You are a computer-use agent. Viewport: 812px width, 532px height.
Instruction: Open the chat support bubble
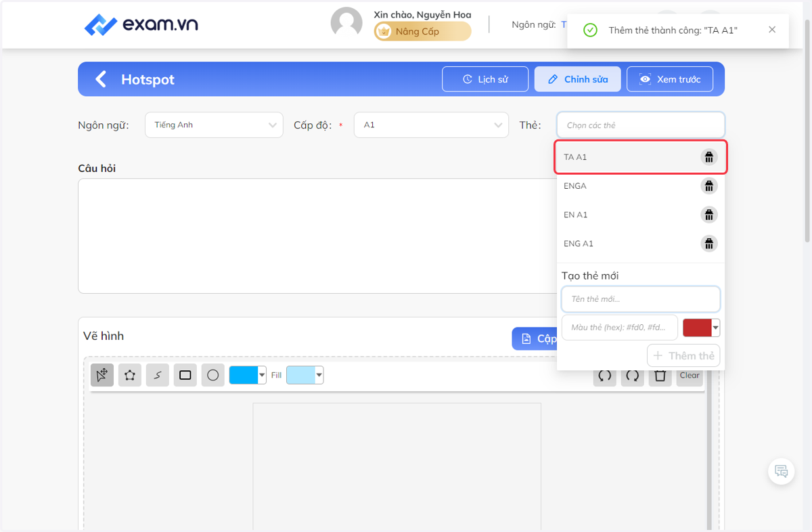[x=782, y=472]
